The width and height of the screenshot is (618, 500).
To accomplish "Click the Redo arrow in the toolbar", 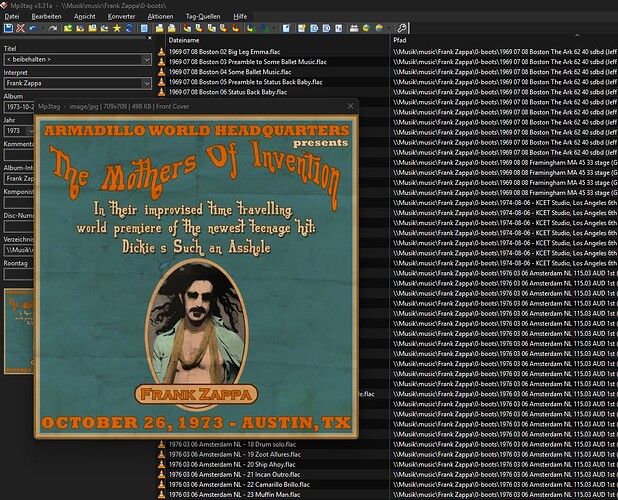I will click(x=51, y=28).
